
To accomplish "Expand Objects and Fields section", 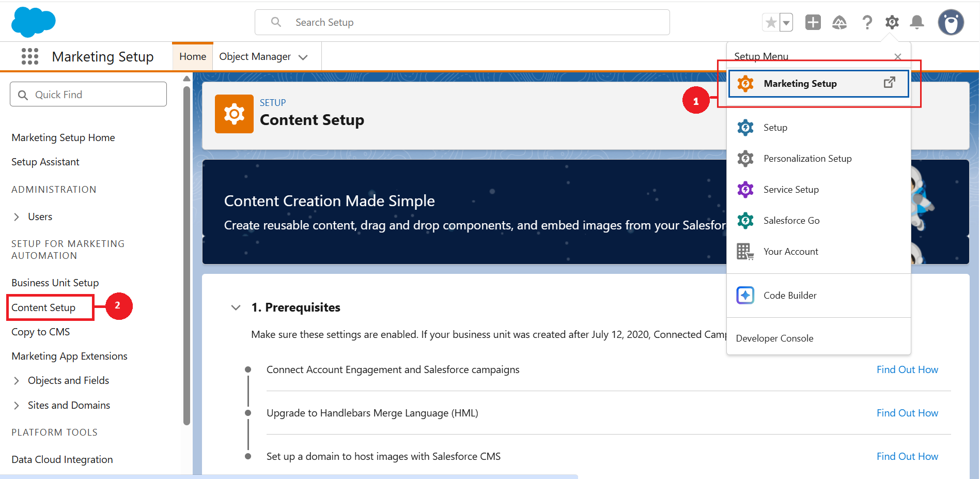I will pyautogui.click(x=17, y=381).
